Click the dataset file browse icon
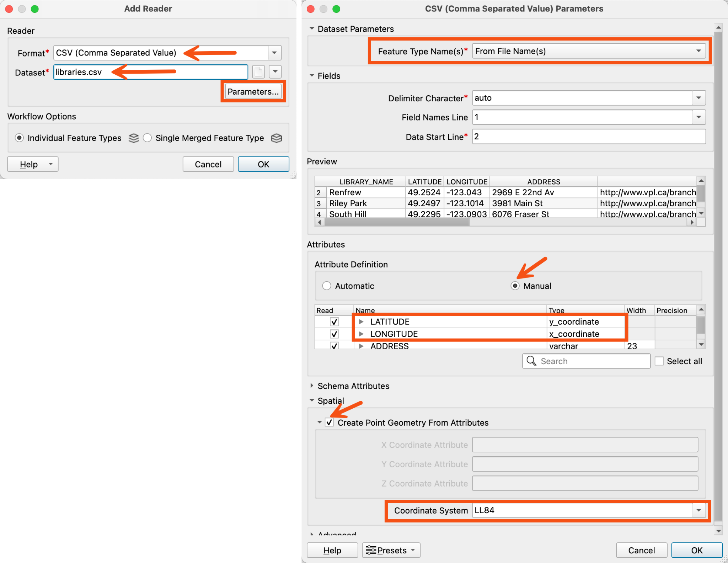 point(258,72)
